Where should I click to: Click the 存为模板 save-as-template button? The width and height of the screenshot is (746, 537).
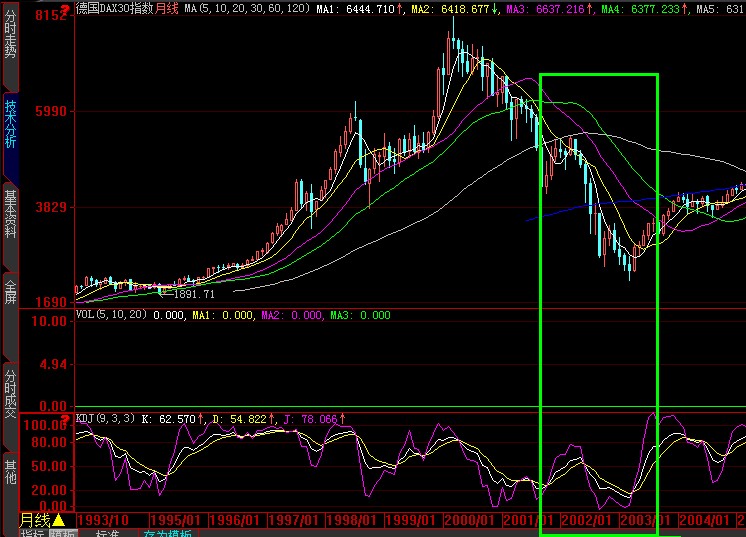pyautogui.click(x=167, y=533)
